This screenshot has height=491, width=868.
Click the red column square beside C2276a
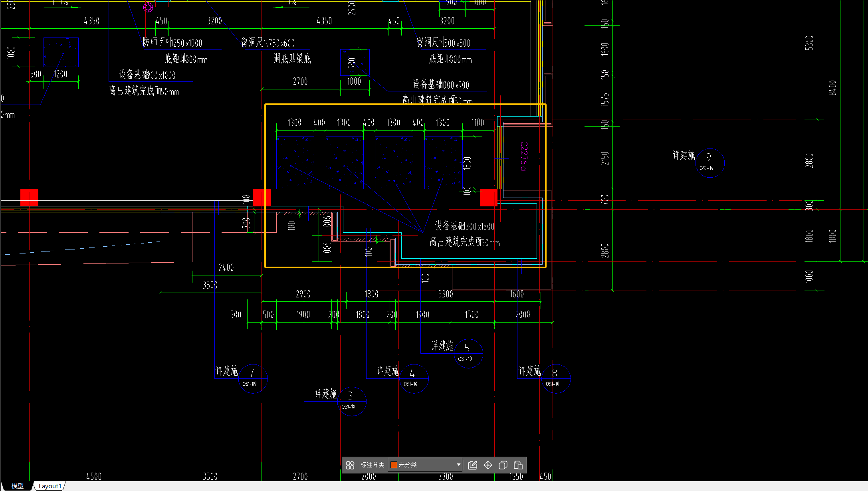[488, 198]
